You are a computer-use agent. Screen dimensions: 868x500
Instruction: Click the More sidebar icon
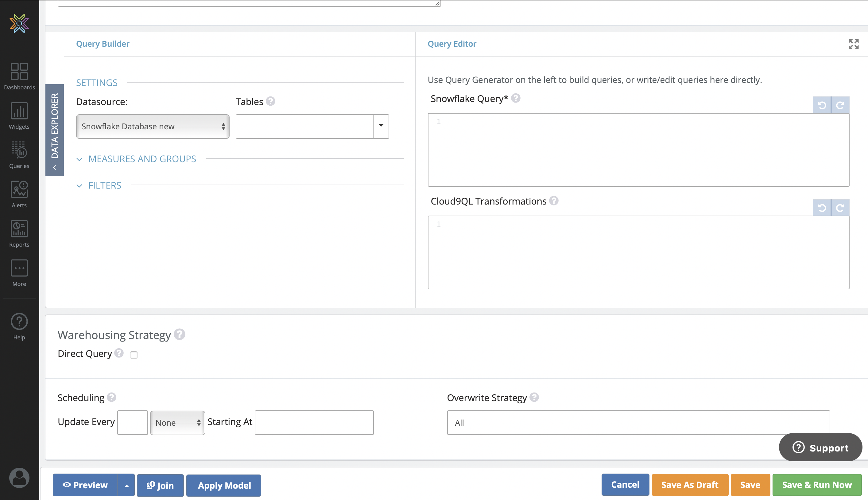(x=19, y=273)
